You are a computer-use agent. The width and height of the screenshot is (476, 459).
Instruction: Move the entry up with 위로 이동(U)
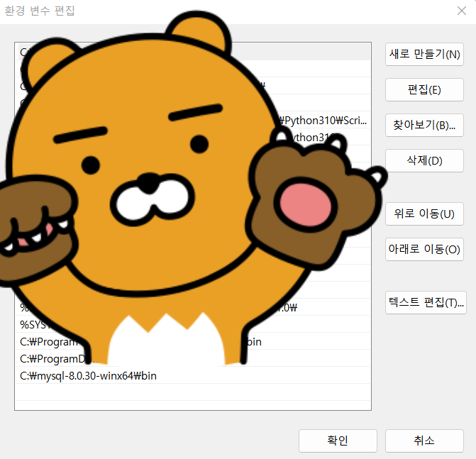tap(424, 214)
